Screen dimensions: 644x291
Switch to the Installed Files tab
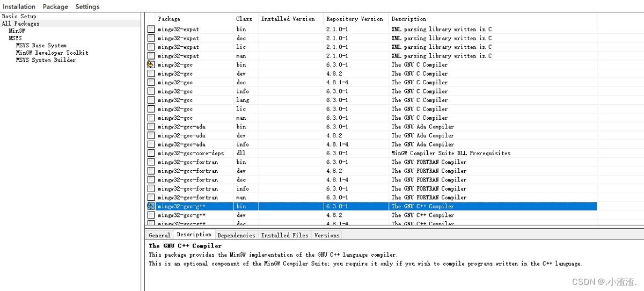pyautogui.click(x=285, y=235)
